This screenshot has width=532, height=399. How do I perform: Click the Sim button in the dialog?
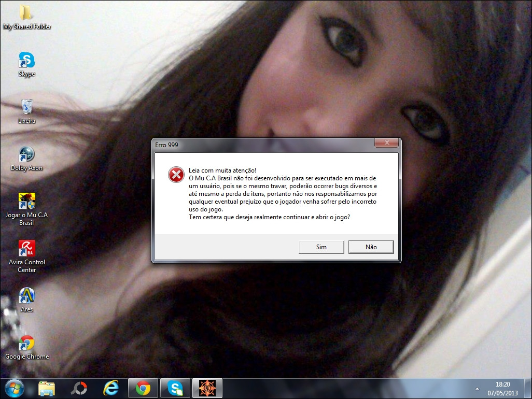321,247
